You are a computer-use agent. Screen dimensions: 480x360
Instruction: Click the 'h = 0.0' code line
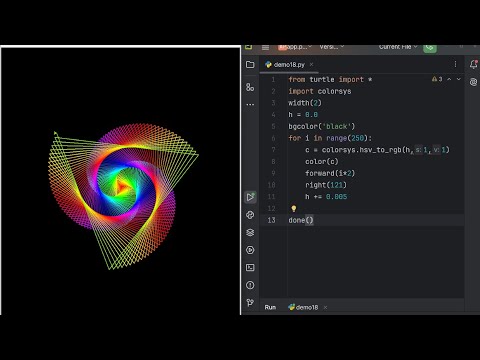click(x=303, y=115)
